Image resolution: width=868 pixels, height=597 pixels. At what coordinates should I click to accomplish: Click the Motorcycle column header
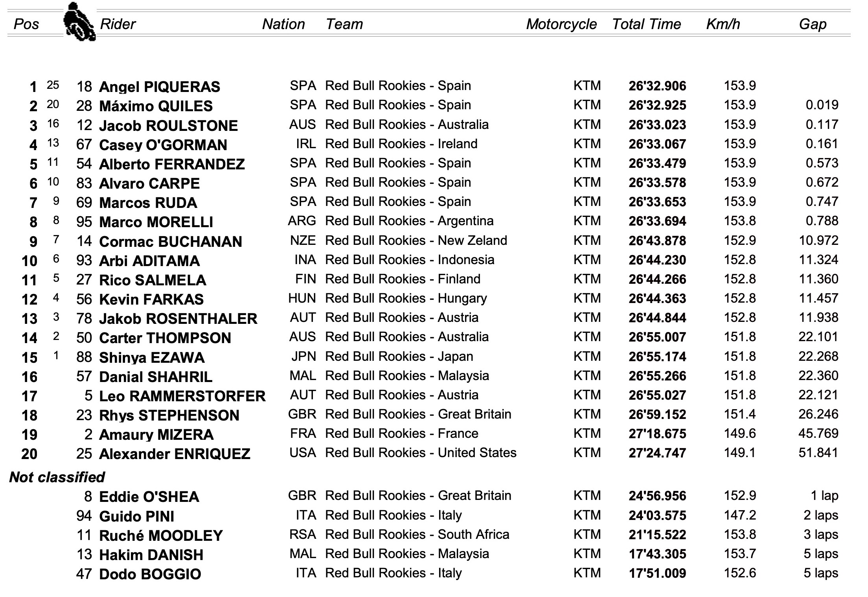pos(561,24)
